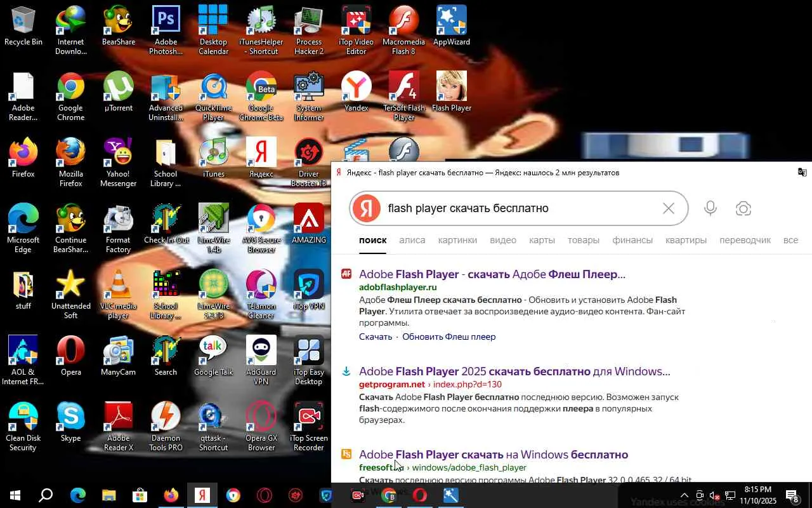Select the Process Hacker 2 desktop icon
Viewport: 812px width, 508px height.
click(309, 30)
